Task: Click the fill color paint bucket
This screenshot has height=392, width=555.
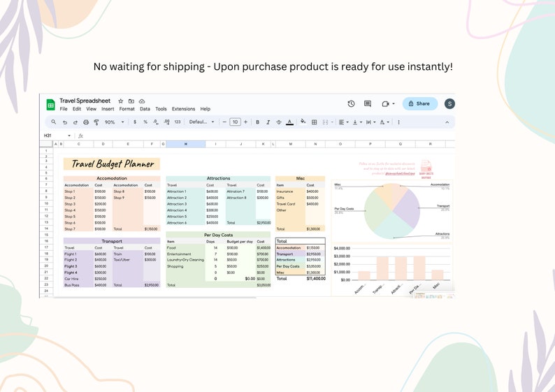Action: [303, 122]
